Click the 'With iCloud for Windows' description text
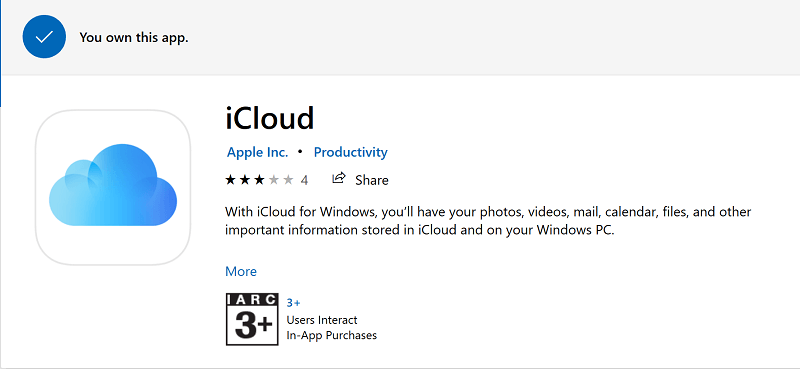The width and height of the screenshot is (800, 369). [x=488, y=220]
